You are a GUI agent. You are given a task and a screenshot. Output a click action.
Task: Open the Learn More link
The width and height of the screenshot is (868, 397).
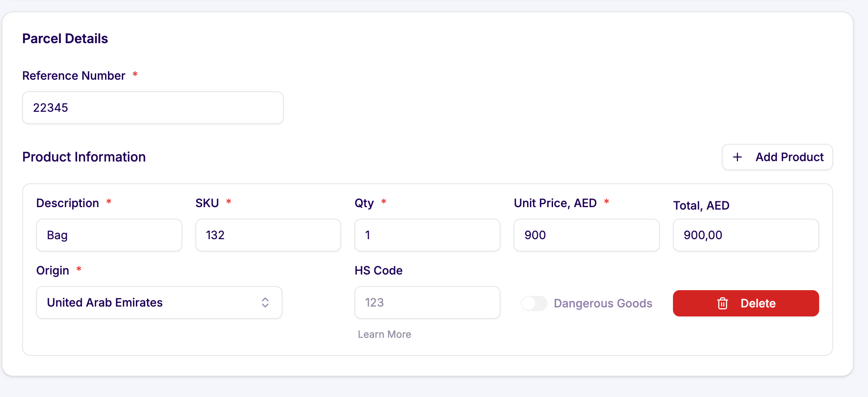click(x=384, y=335)
